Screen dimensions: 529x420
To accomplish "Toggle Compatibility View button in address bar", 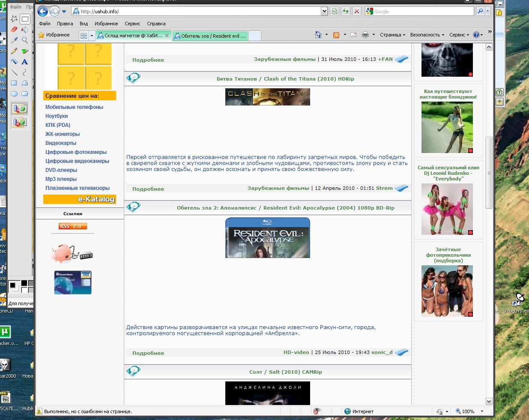I will click(x=335, y=12).
